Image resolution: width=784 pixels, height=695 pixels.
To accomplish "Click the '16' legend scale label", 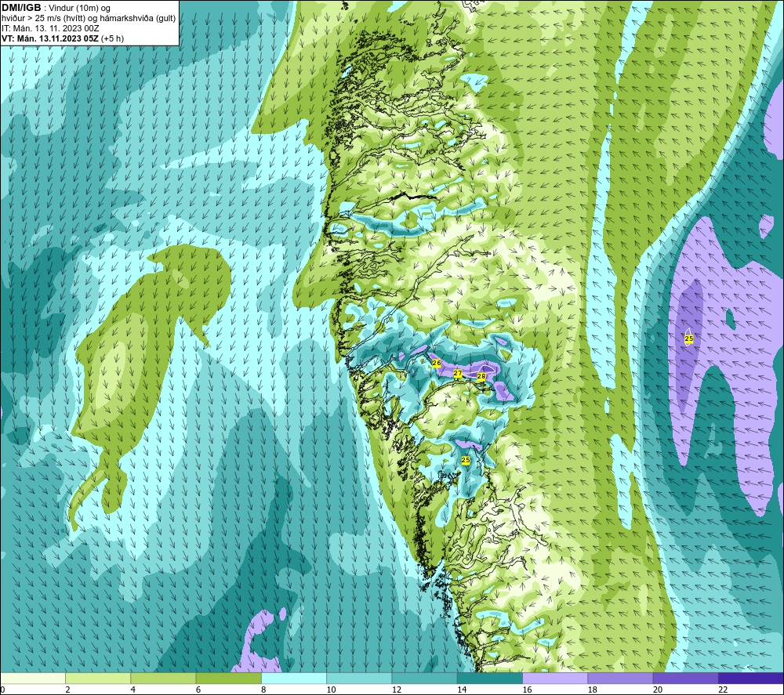I will pyautogui.click(x=527, y=690).
